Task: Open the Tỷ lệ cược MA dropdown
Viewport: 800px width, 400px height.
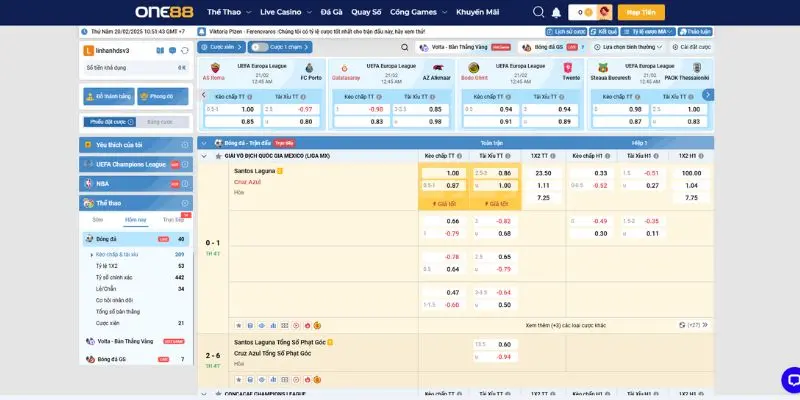Action: [x=648, y=32]
